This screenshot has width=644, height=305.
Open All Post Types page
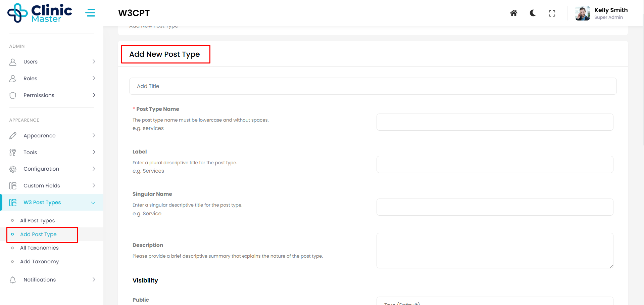click(x=37, y=221)
